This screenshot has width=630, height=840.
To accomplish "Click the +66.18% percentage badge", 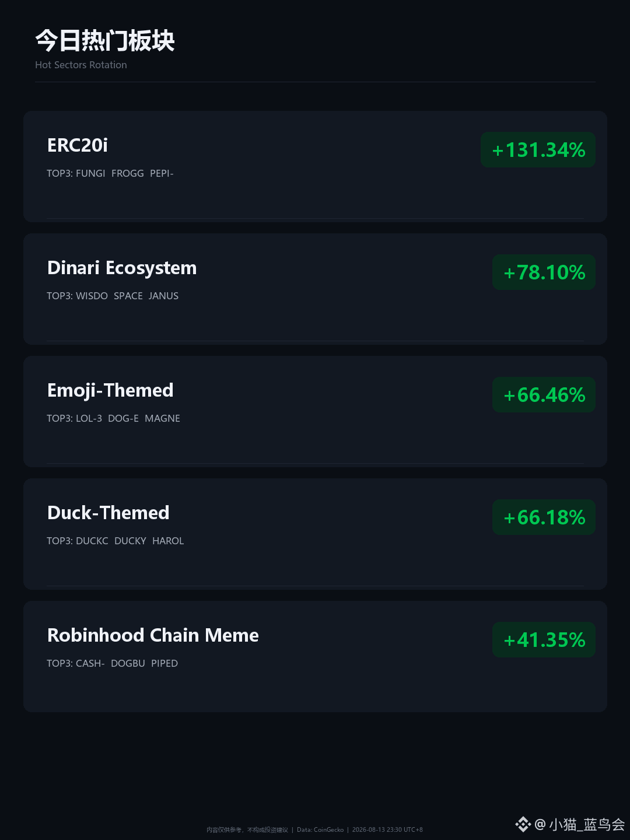I will click(x=544, y=517).
